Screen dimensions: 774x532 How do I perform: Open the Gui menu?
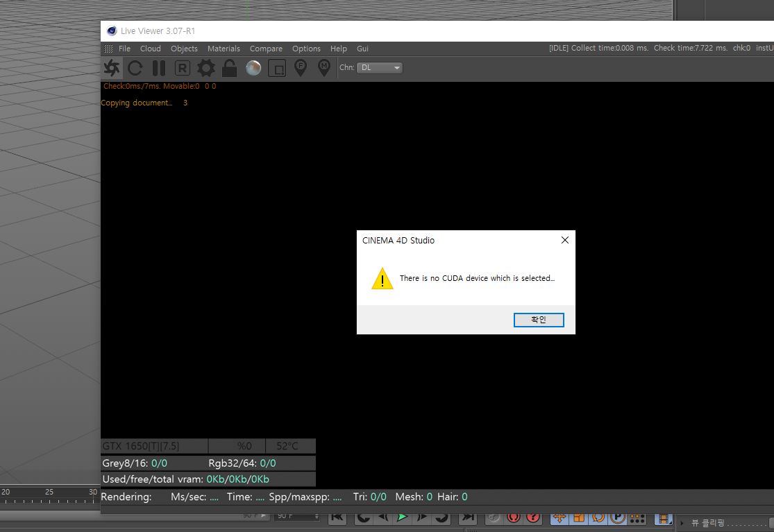363,49
